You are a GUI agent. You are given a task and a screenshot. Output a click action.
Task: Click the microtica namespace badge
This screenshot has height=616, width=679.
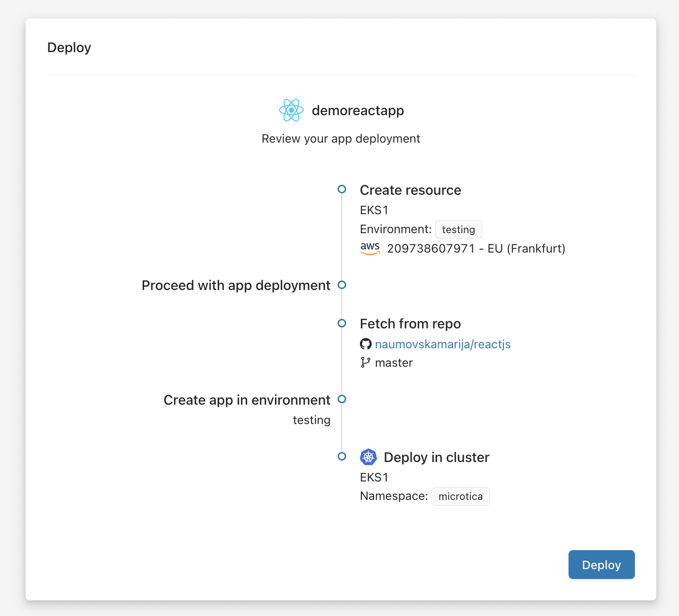[x=460, y=496]
